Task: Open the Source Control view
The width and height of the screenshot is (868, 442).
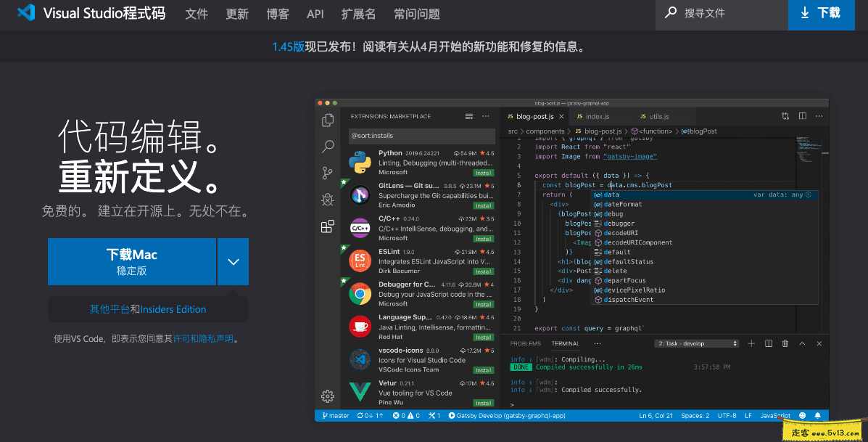Action: [x=327, y=173]
